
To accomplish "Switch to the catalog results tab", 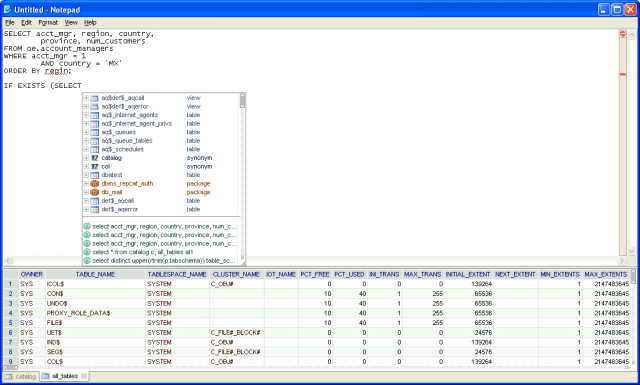I will 21,376.
